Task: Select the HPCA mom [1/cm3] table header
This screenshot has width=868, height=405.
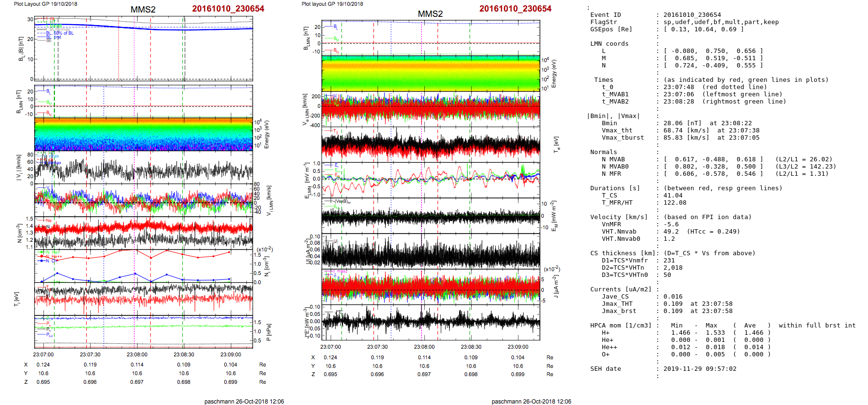Action: (621, 326)
